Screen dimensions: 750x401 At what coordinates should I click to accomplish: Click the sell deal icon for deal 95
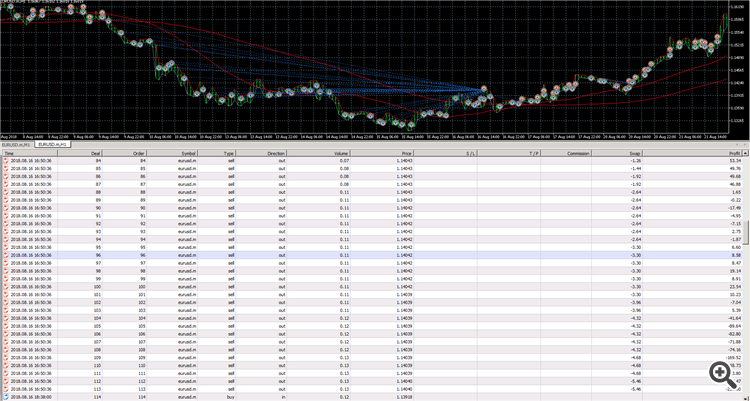click(x=6, y=247)
